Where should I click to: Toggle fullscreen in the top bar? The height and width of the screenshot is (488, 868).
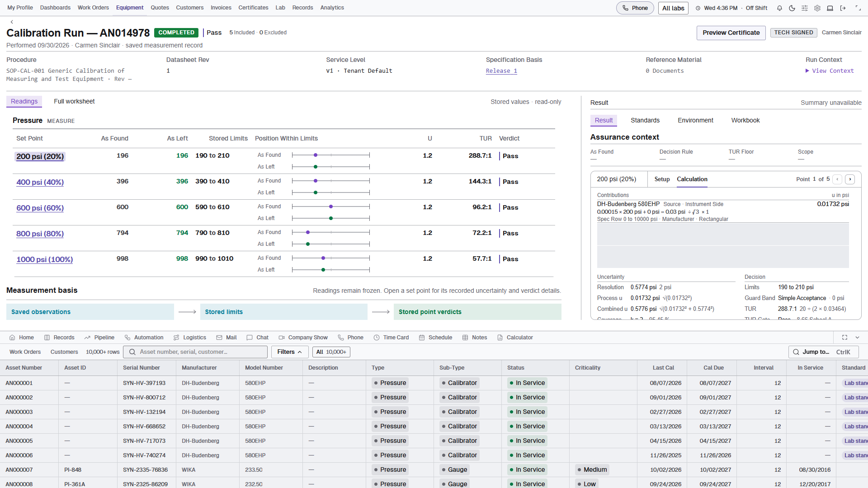tap(858, 8)
